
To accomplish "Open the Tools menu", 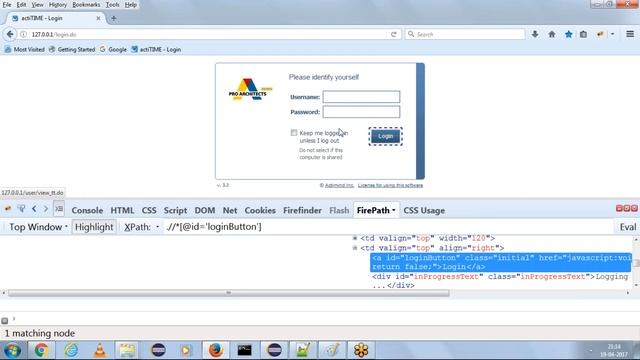I will 113,5.
